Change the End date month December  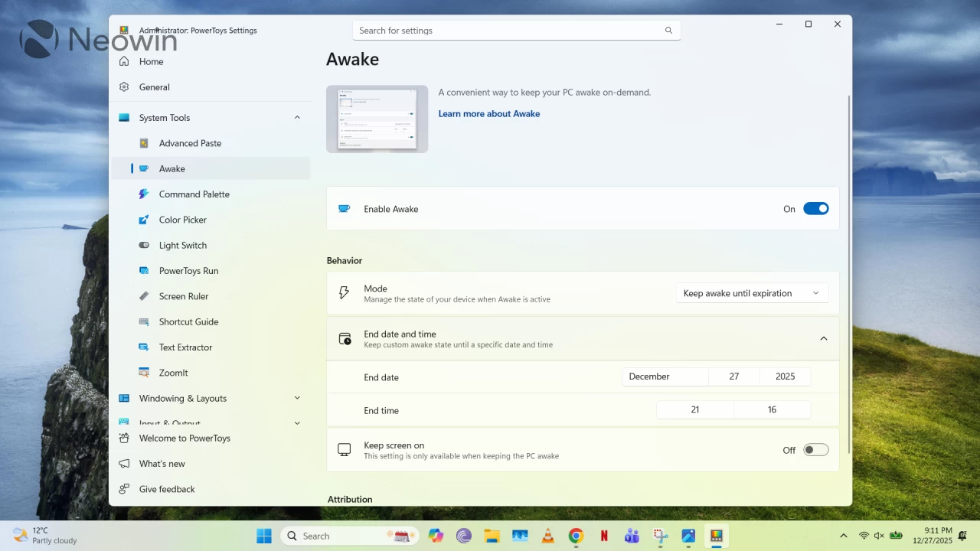[665, 377]
